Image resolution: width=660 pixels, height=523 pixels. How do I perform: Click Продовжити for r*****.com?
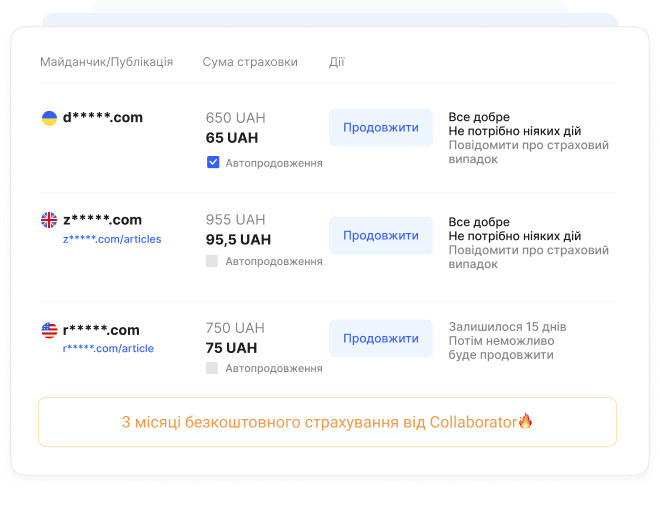(x=381, y=339)
